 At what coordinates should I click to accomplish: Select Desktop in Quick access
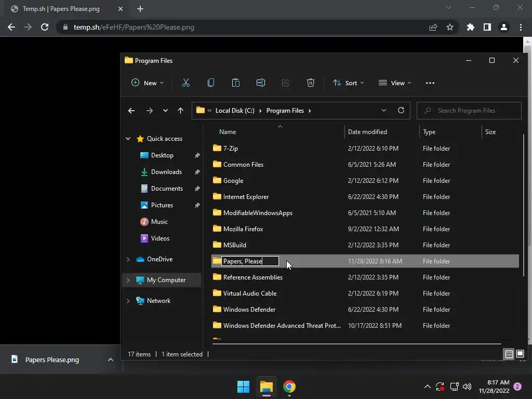pyautogui.click(x=162, y=155)
